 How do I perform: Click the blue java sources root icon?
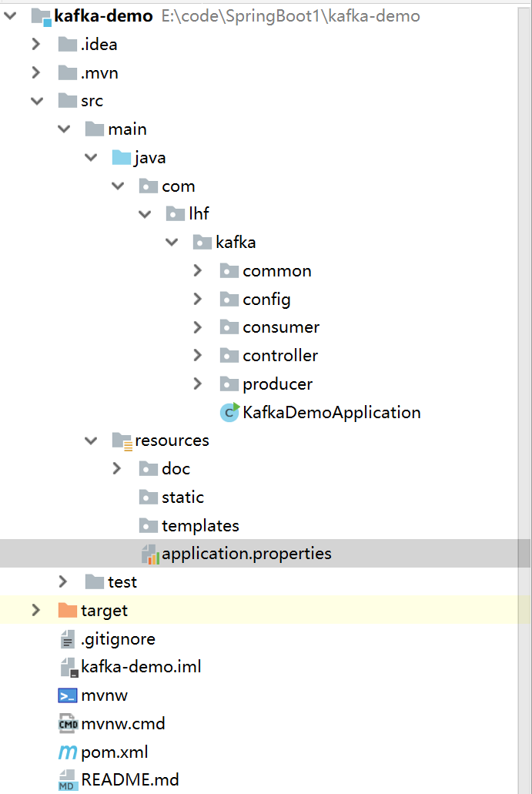pos(122,157)
